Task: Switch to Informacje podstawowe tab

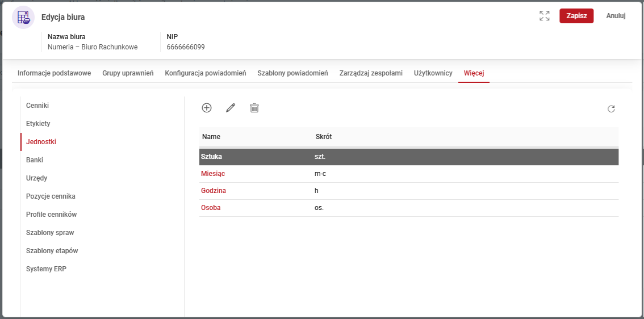Action: [54, 73]
